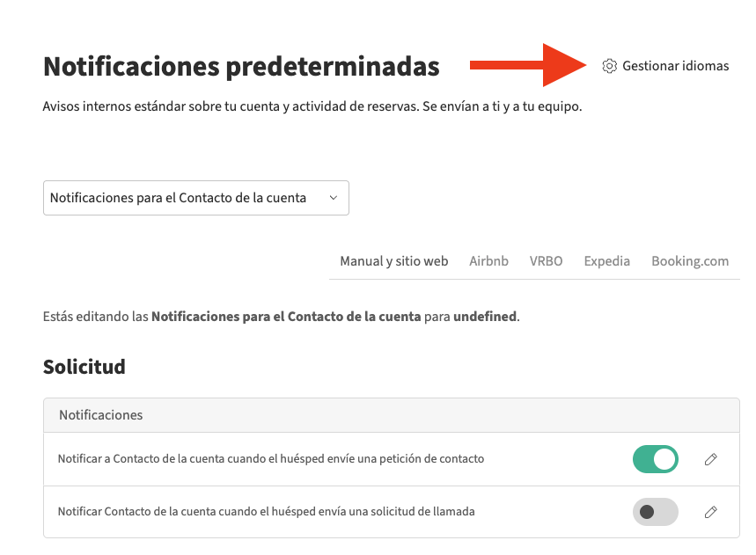Show the Booking.com tab
The height and width of the screenshot is (555, 756).
(x=690, y=261)
